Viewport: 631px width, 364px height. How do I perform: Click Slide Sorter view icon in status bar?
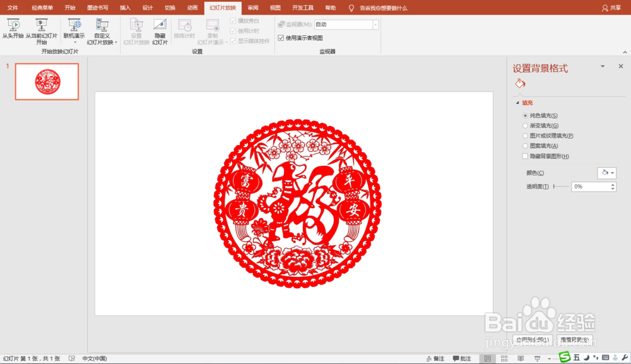pyautogui.click(x=504, y=358)
